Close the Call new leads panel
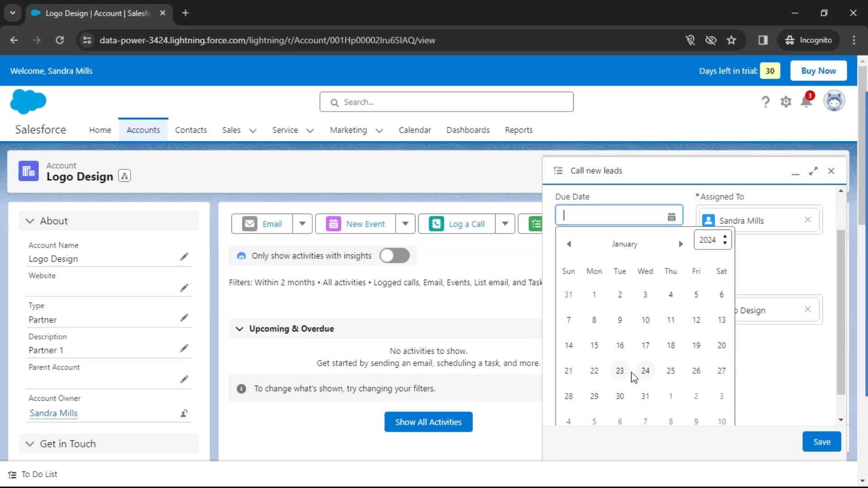 point(831,171)
